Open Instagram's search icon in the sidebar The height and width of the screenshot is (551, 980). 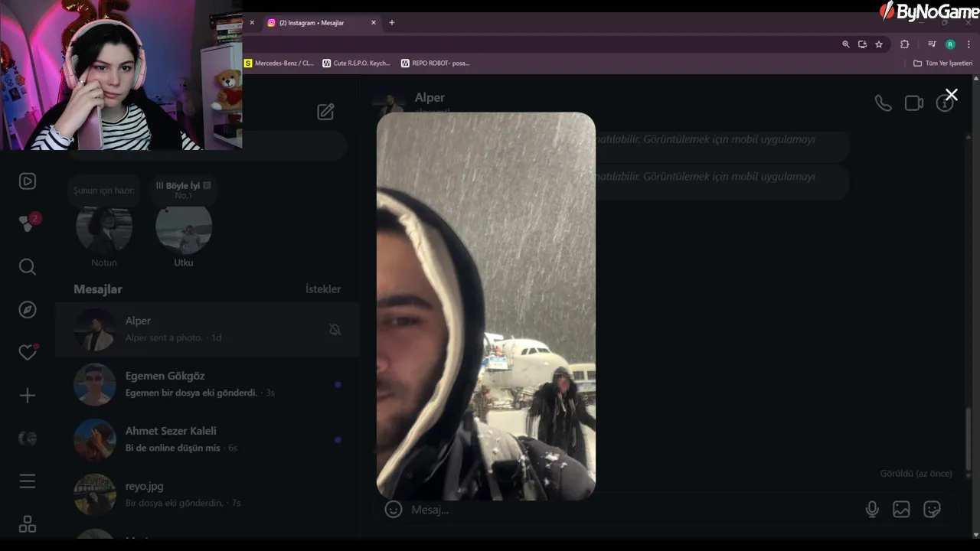point(28,267)
